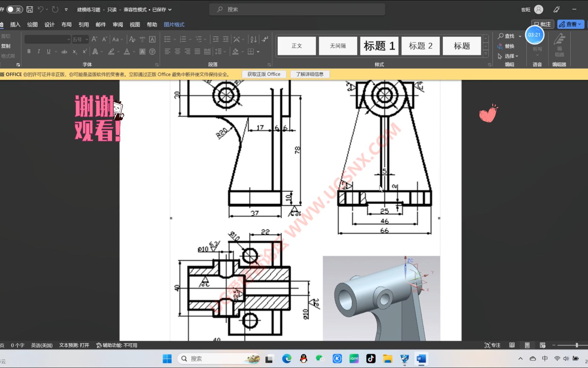Open the File Explorer taskbar icon

pyautogui.click(x=388, y=359)
